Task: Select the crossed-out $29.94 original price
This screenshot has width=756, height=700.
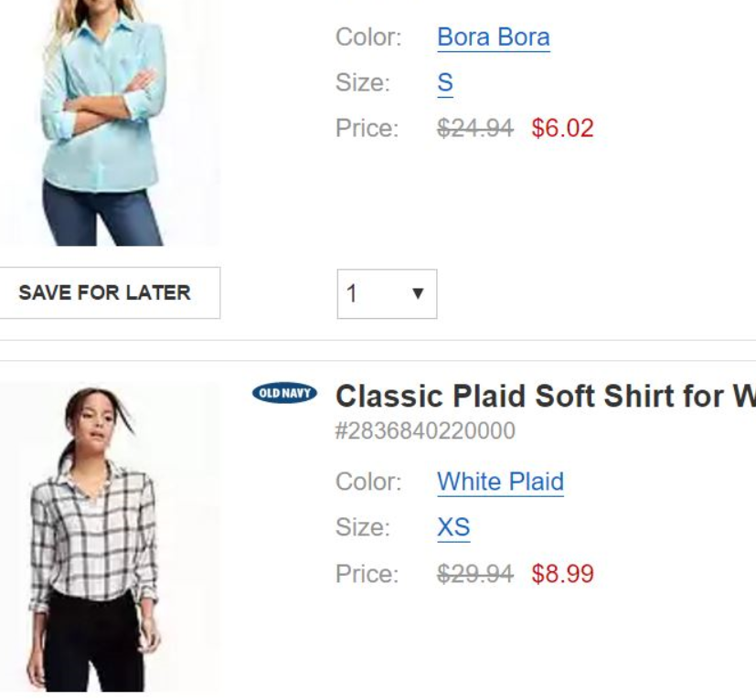Action: click(475, 574)
